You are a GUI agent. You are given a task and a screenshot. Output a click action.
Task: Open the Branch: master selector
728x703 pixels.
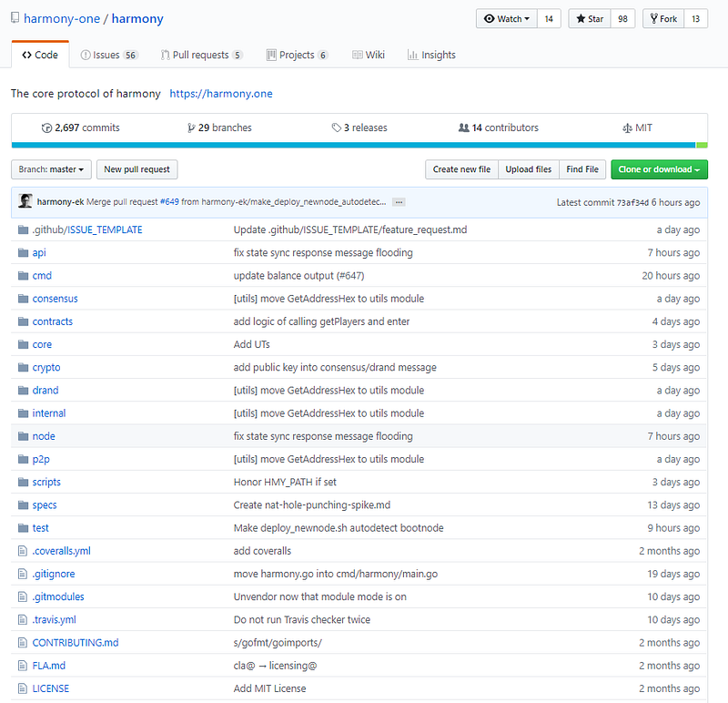(x=51, y=169)
